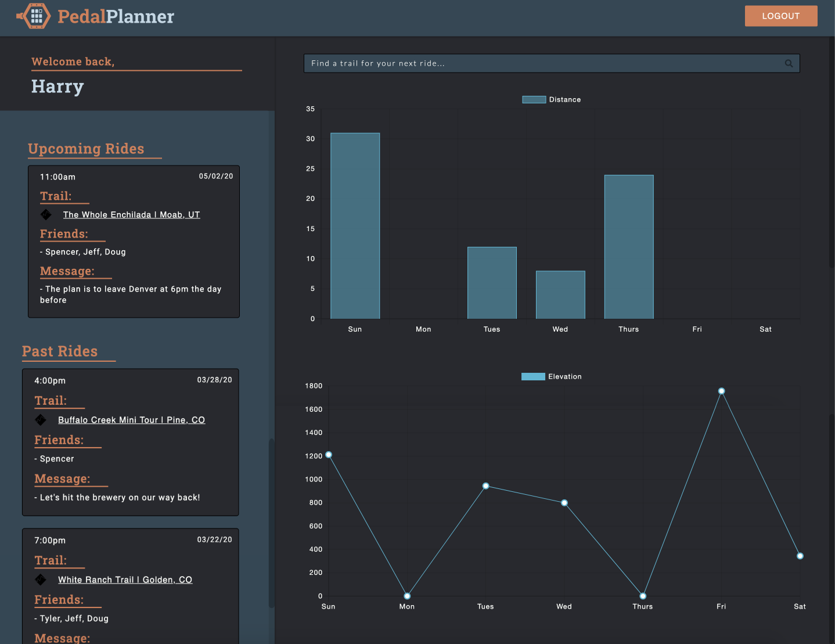
Task: Click the 03/22/20 ride date
Action: (214, 539)
